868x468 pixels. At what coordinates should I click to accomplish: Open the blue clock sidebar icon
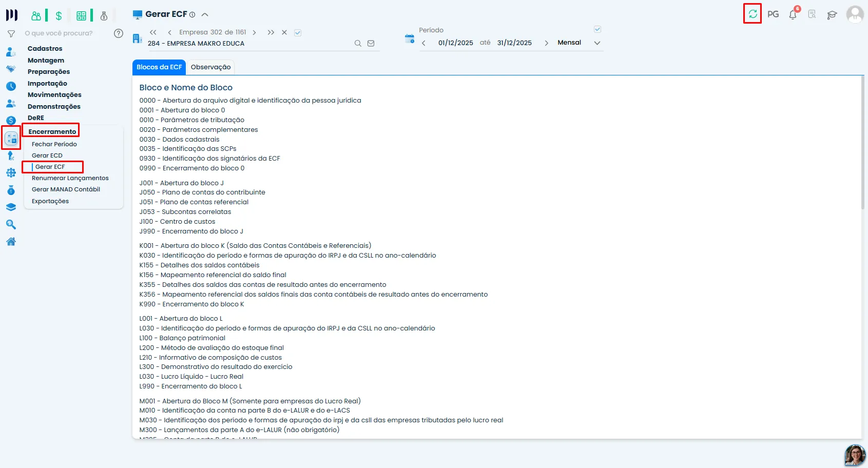[x=11, y=86]
